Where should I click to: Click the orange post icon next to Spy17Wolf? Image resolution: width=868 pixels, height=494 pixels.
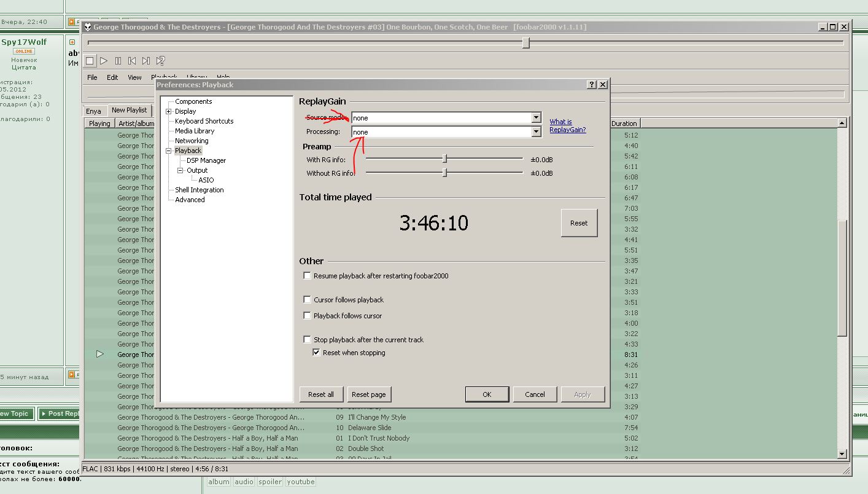pos(72,42)
